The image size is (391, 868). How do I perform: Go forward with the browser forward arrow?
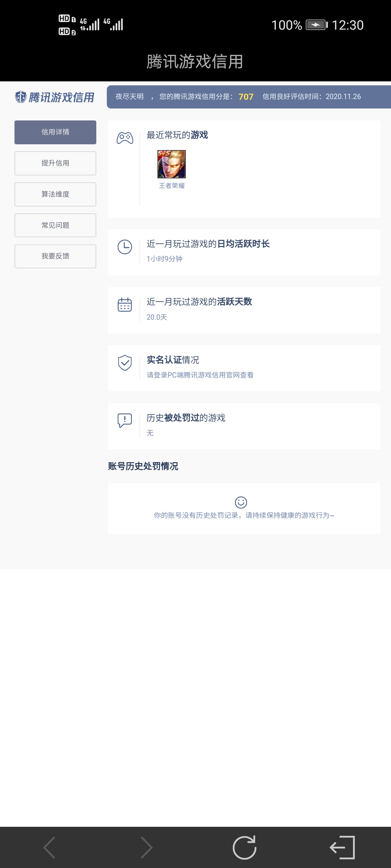147,847
